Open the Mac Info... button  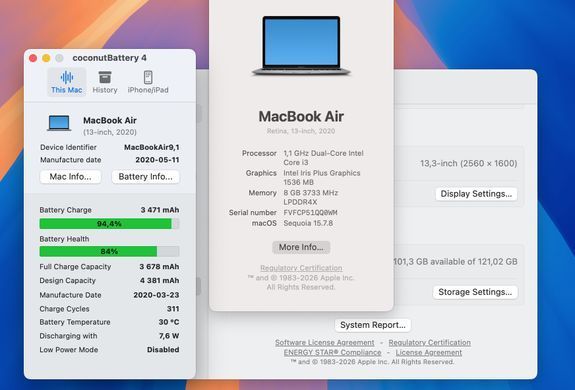click(x=70, y=177)
